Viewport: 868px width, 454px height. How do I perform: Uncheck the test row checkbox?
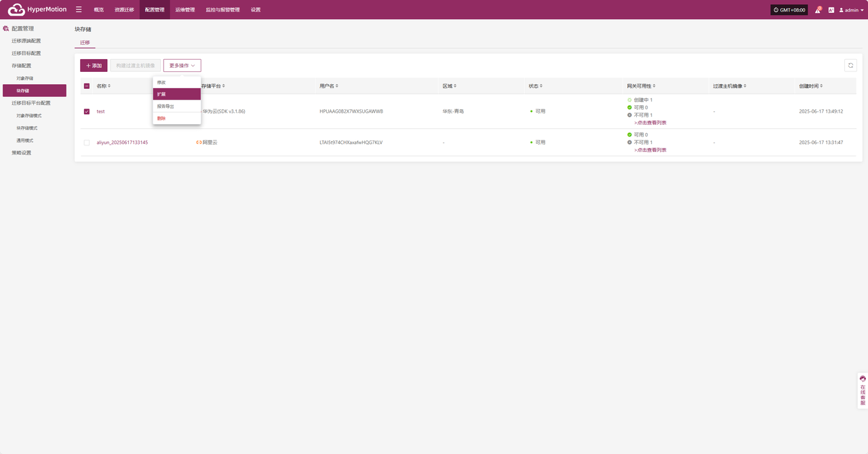tap(86, 111)
